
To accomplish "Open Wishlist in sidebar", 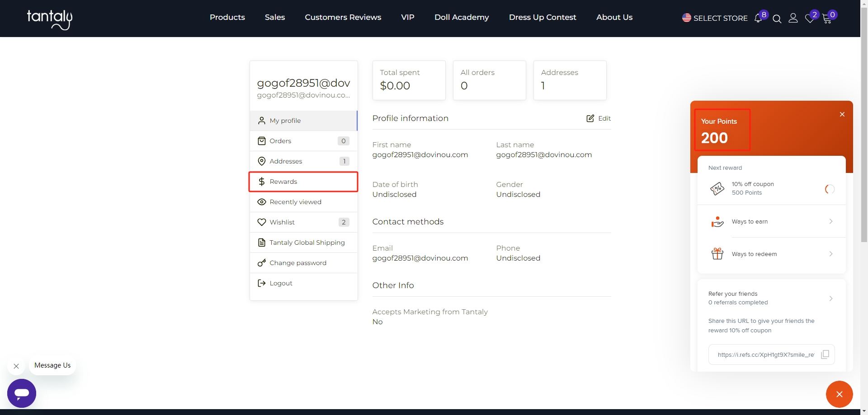I will tap(303, 222).
